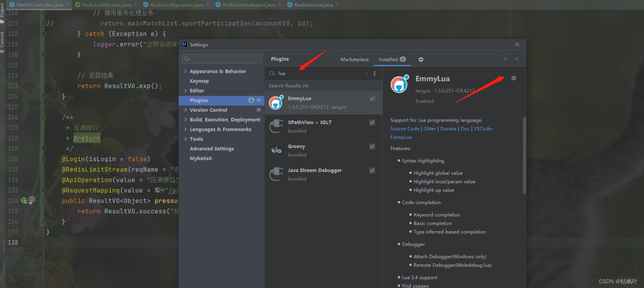
Task: Go back using Settings left arrow
Action: [506, 59]
